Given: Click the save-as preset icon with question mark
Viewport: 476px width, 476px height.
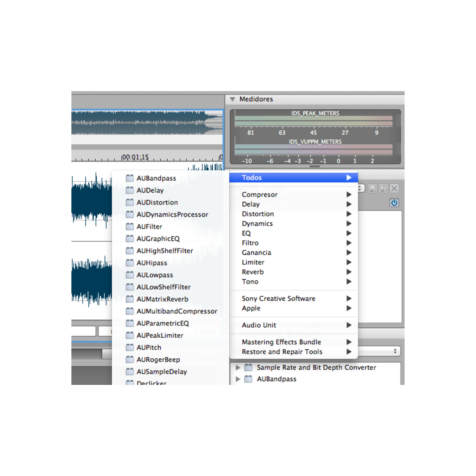Looking at the screenshot, I should click(x=383, y=189).
